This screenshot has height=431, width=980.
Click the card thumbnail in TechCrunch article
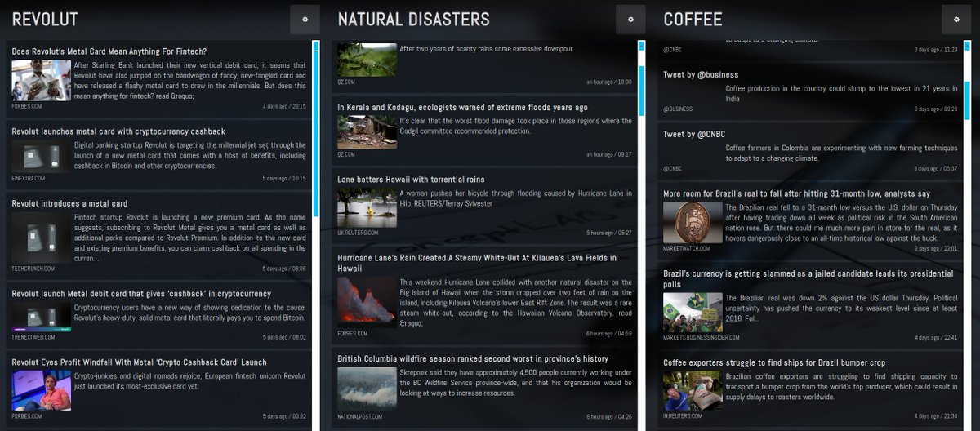(x=41, y=238)
